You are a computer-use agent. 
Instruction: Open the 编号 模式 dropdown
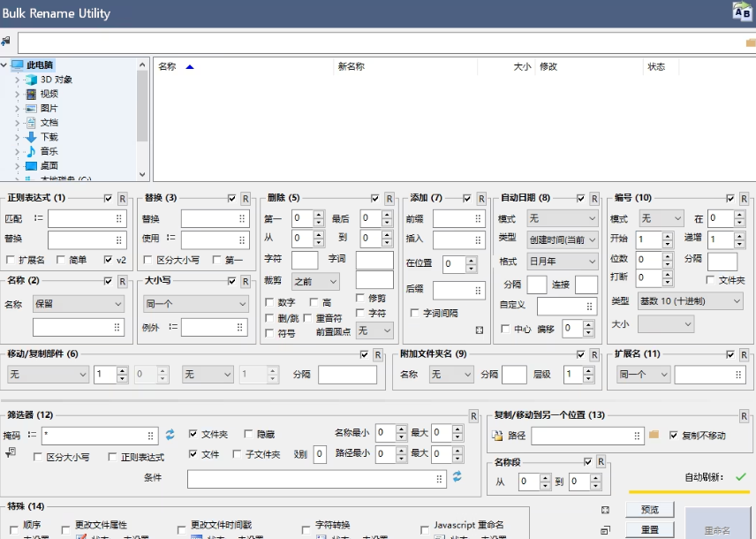pos(661,218)
